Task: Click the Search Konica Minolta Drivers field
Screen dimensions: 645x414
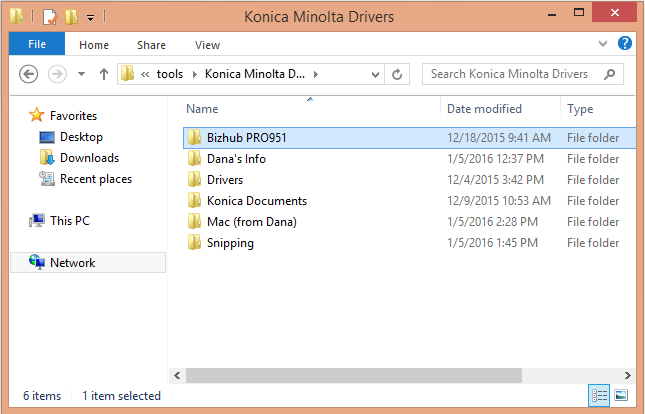Action: point(522,74)
